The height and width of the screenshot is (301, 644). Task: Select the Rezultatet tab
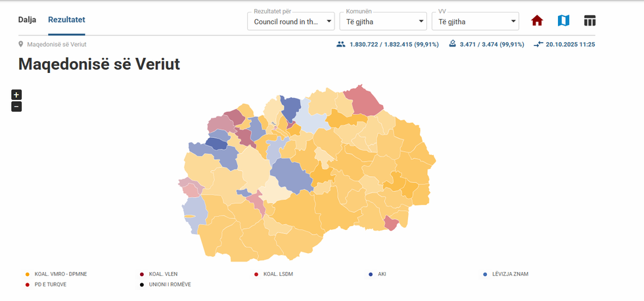[66, 20]
